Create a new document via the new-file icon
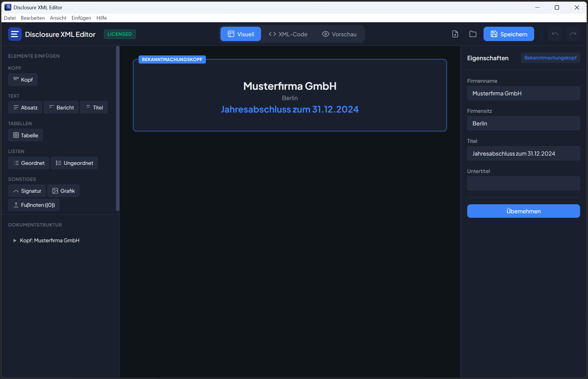 click(455, 34)
